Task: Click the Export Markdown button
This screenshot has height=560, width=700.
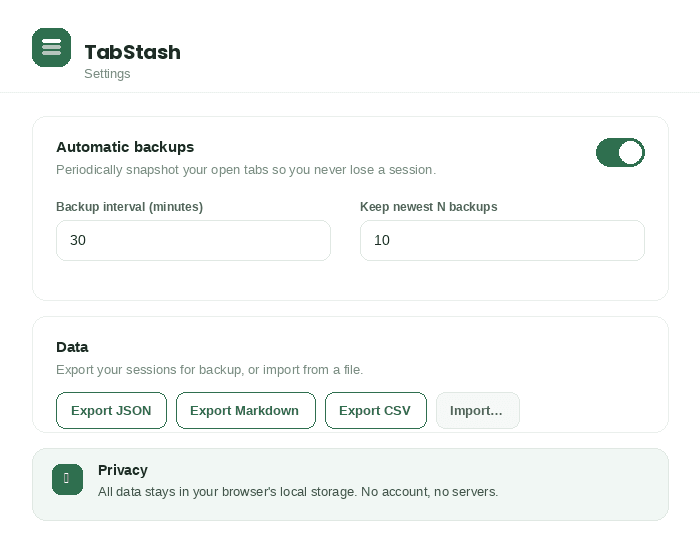Action: tap(246, 410)
